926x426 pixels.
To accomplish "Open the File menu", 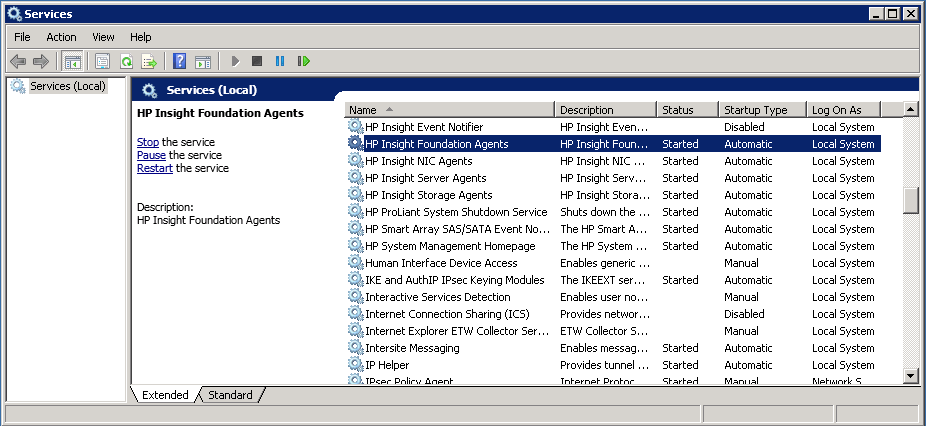I will click(22, 37).
